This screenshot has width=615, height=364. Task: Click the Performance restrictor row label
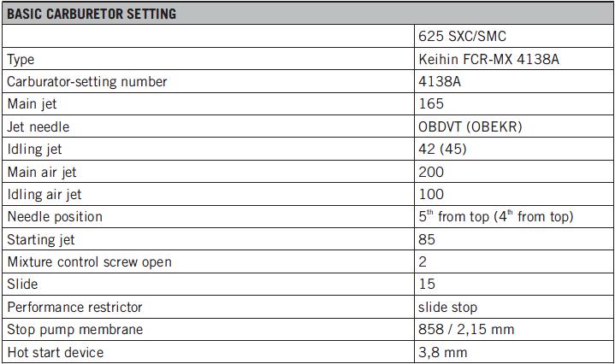(74, 306)
